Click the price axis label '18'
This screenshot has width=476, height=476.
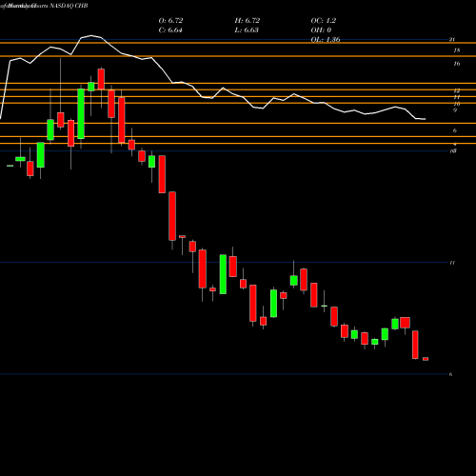pyautogui.click(x=457, y=50)
